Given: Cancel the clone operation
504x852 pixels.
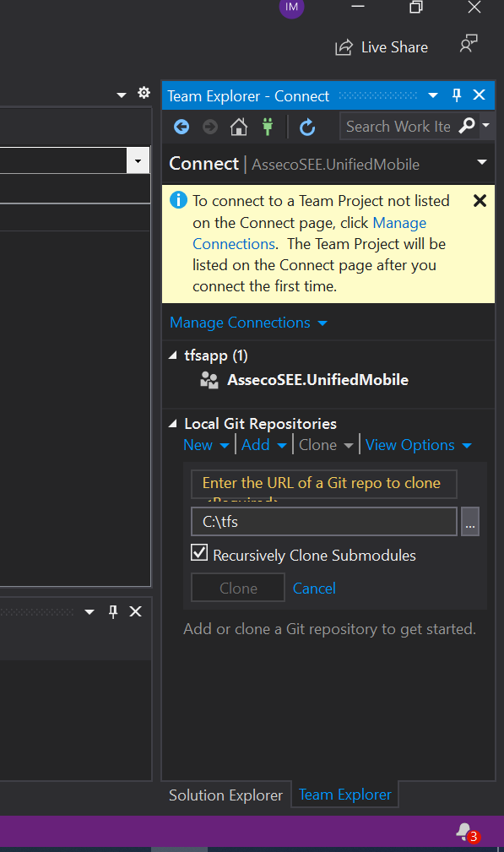Looking at the screenshot, I should coord(314,589).
